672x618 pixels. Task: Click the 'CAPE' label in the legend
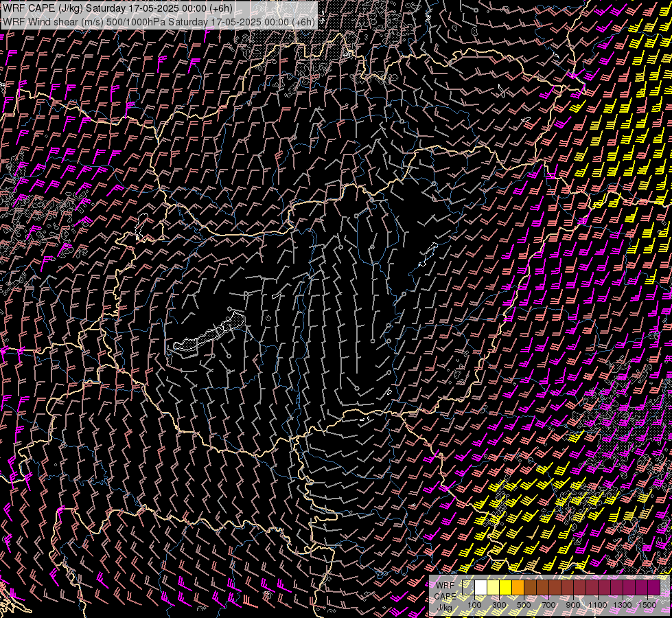[x=445, y=597]
